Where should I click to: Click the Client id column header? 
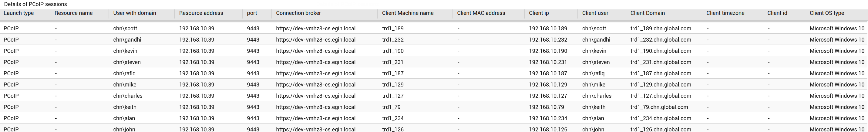coord(777,13)
